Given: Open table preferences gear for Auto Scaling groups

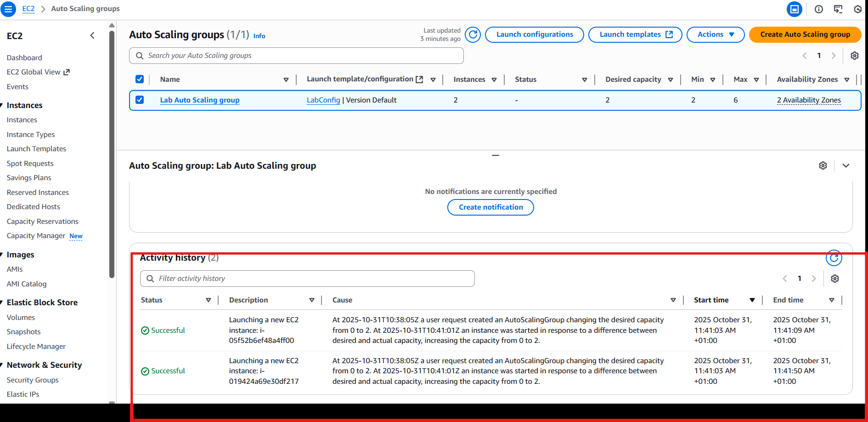Looking at the screenshot, I should point(854,56).
